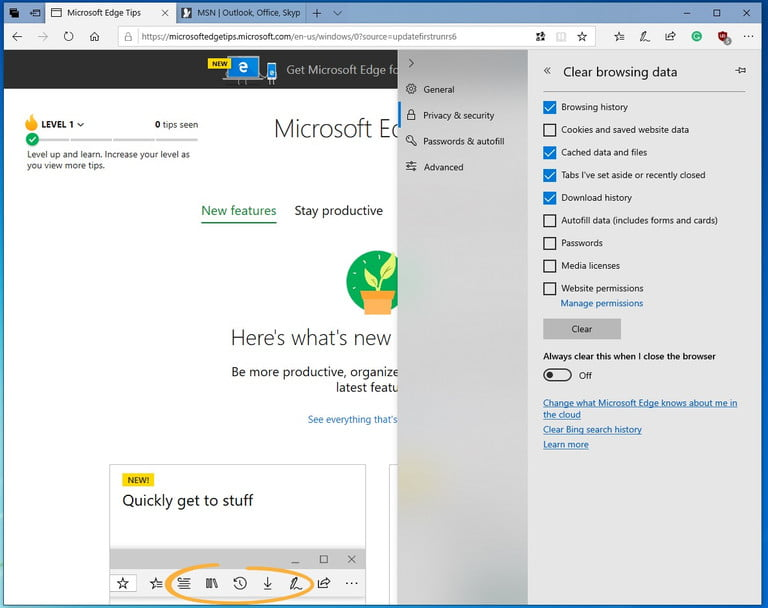Switch to Stay productive tab
The height and width of the screenshot is (608, 768).
coord(338,211)
